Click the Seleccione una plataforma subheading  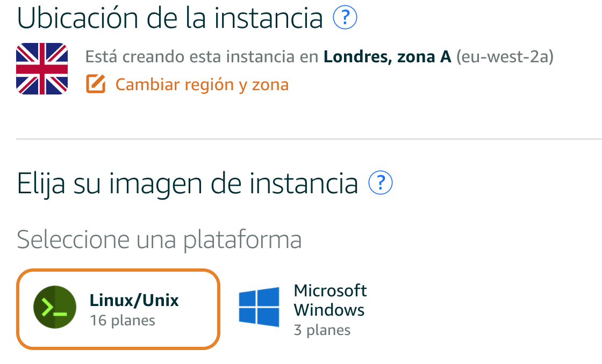(x=159, y=240)
